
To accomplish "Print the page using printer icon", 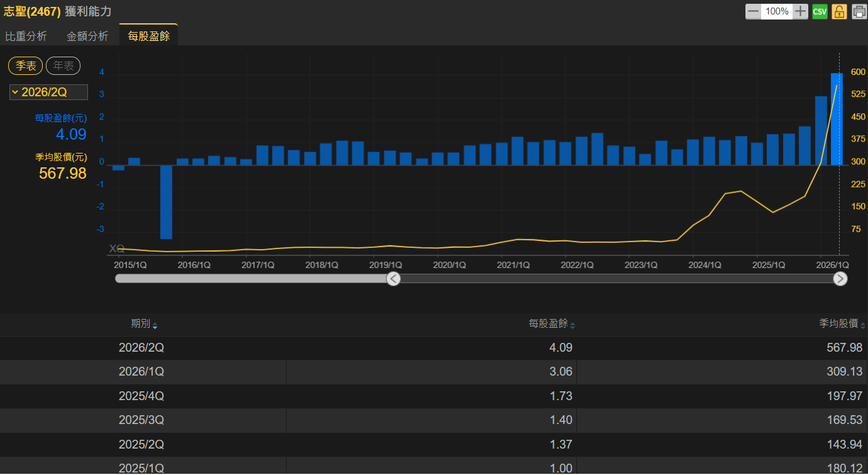I will [859, 11].
